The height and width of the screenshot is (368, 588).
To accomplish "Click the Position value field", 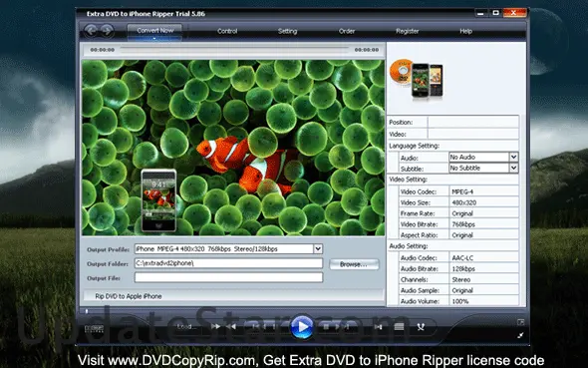I will tap(473, 122).
